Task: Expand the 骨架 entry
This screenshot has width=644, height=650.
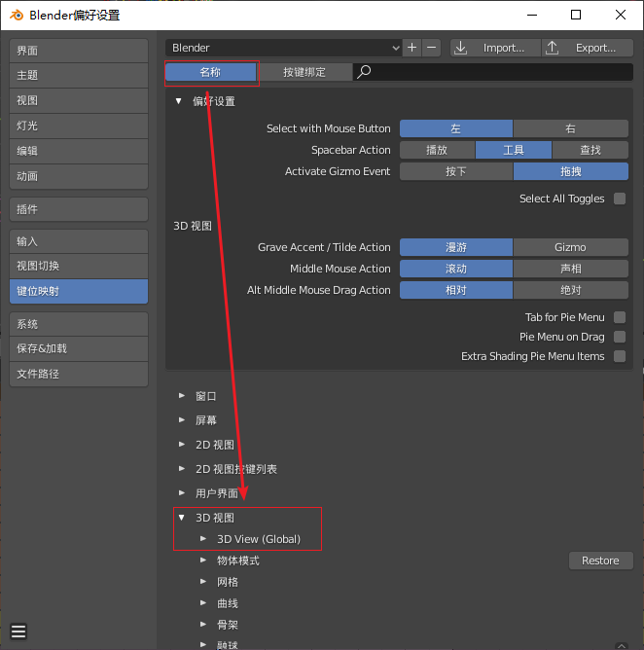Action: (x=203, y=625)
